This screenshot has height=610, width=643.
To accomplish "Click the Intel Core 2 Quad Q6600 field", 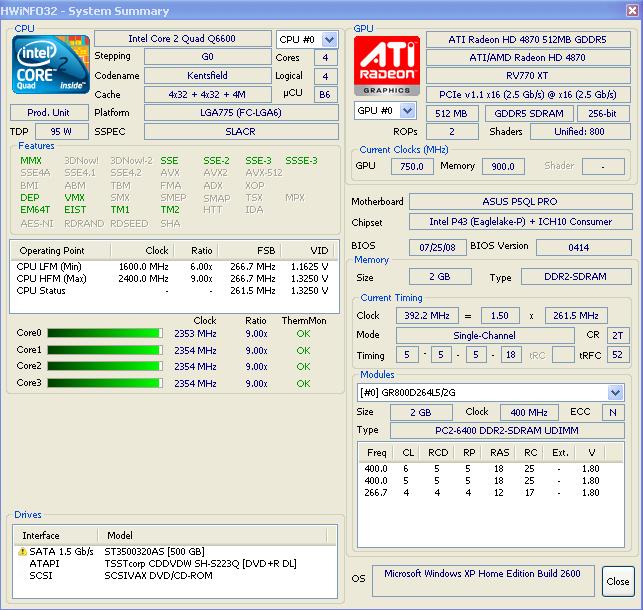I will [x=182, y=39].
